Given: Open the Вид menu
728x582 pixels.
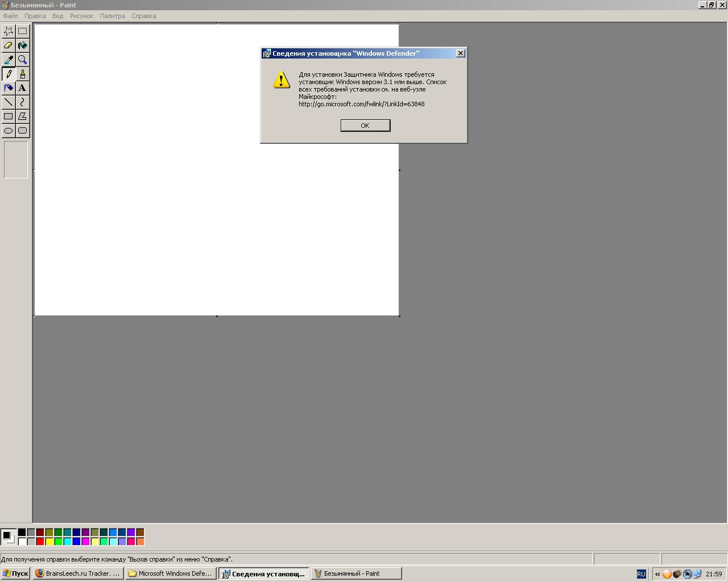Looking at the screenshot, I should [58, 16].
